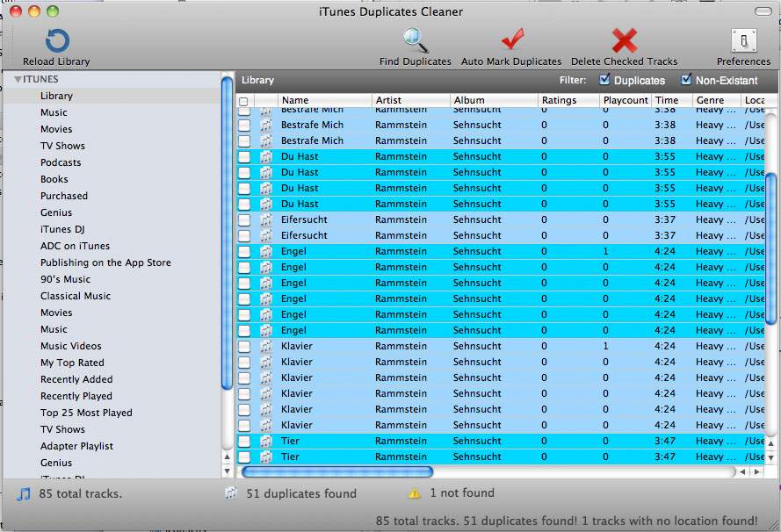Image resolution: width=781 pixels, height=532 pixels.
Task: Check the select-all checkbox in table header
Action: point(243,101)
